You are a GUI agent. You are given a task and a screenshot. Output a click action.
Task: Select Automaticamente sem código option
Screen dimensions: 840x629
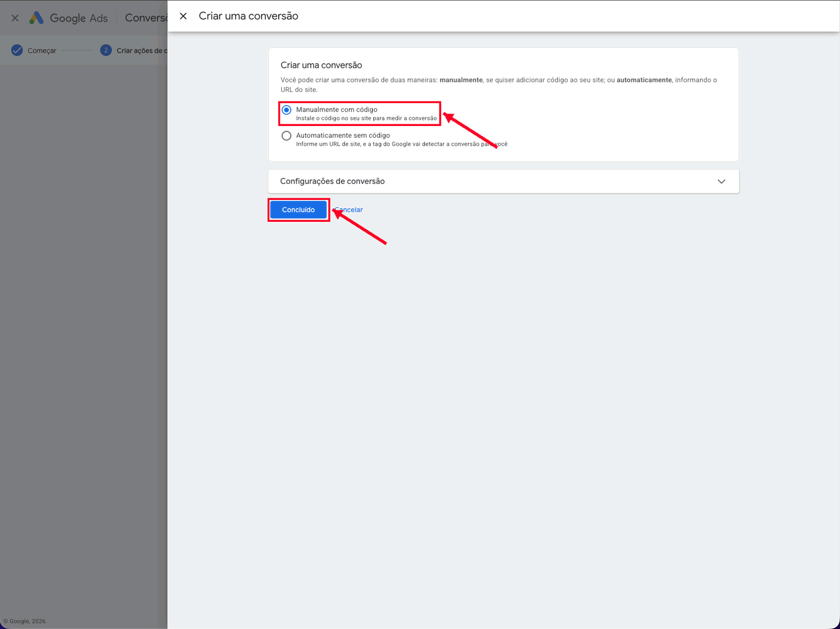286,136
